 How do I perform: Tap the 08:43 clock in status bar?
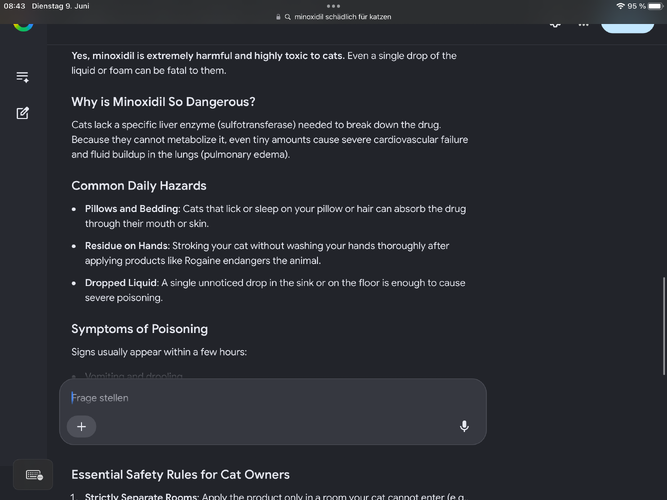coord(14,6)
